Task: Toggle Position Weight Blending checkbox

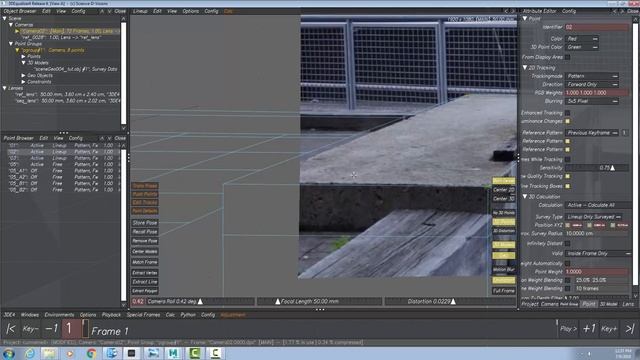Action: point(567,280)
